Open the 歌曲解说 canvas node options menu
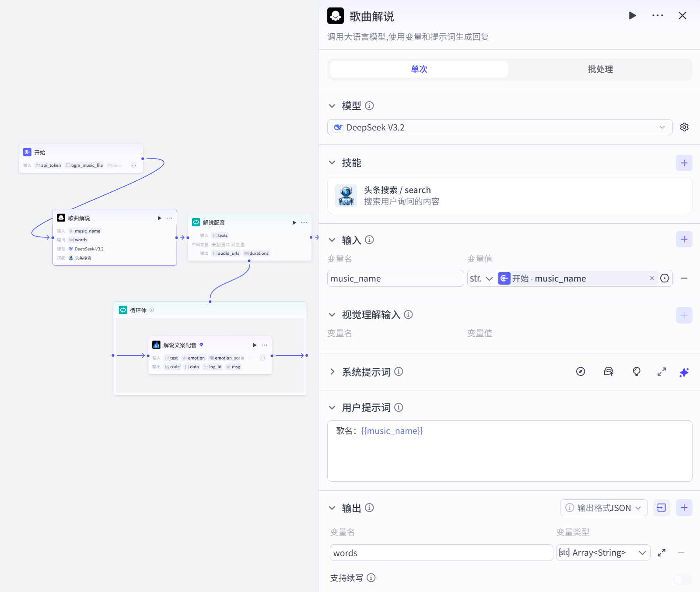Screen dimensions: 700x592 click(169, 218)
